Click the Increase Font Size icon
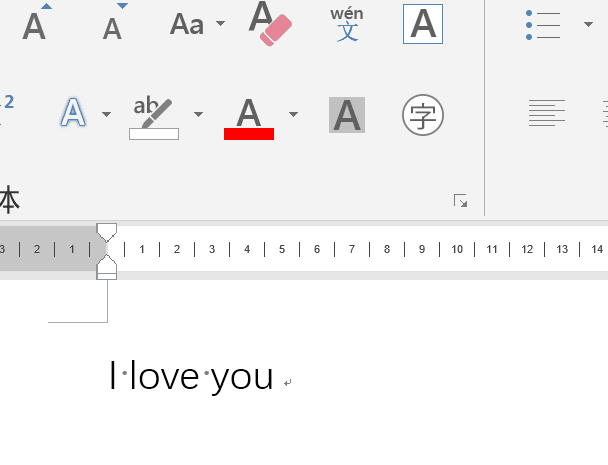Viewport: 608px width, 465px height. [35, 23]
